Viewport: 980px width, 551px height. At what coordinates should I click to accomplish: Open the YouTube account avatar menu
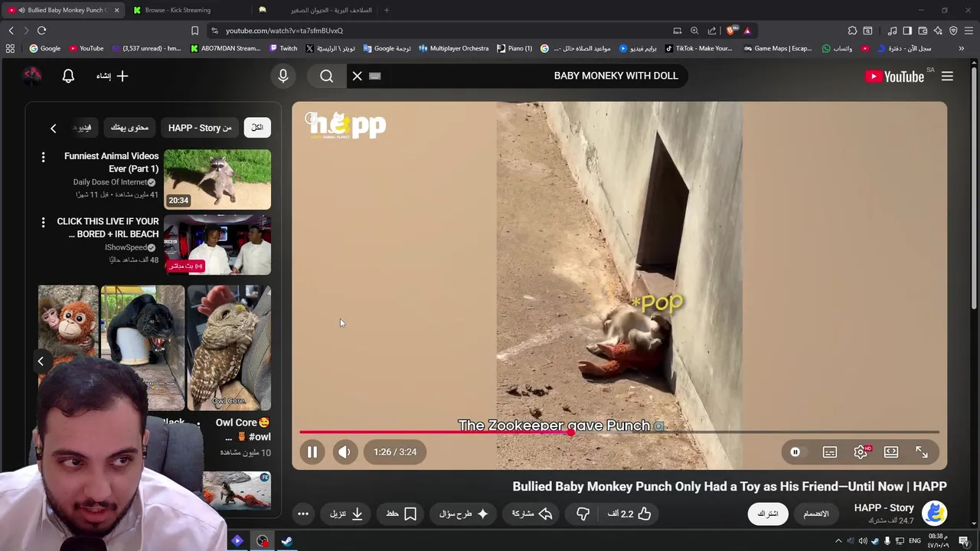31,75
